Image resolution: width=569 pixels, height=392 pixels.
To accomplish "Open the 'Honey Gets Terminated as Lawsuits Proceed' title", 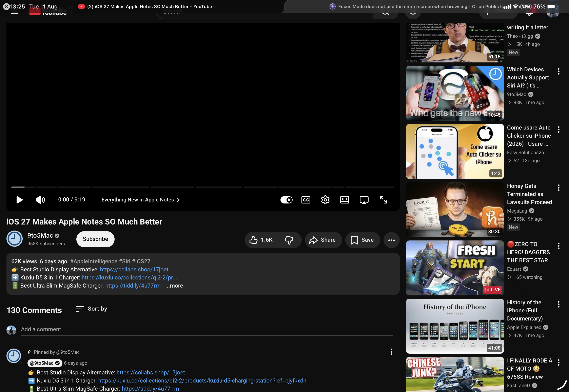I will pos(529,194).
